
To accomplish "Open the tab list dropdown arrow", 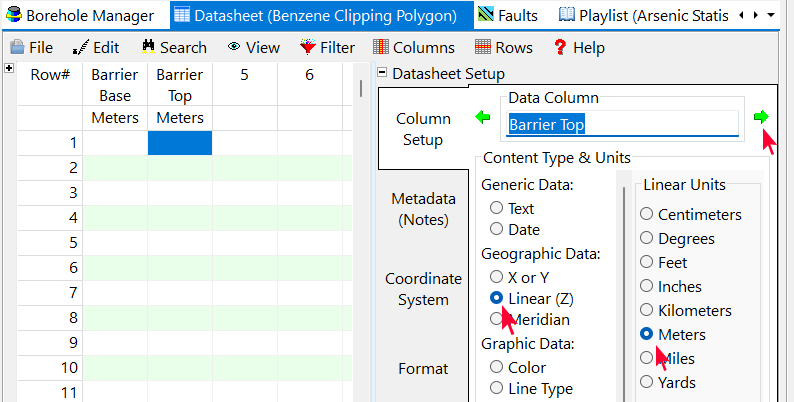I will pos(770,15).
